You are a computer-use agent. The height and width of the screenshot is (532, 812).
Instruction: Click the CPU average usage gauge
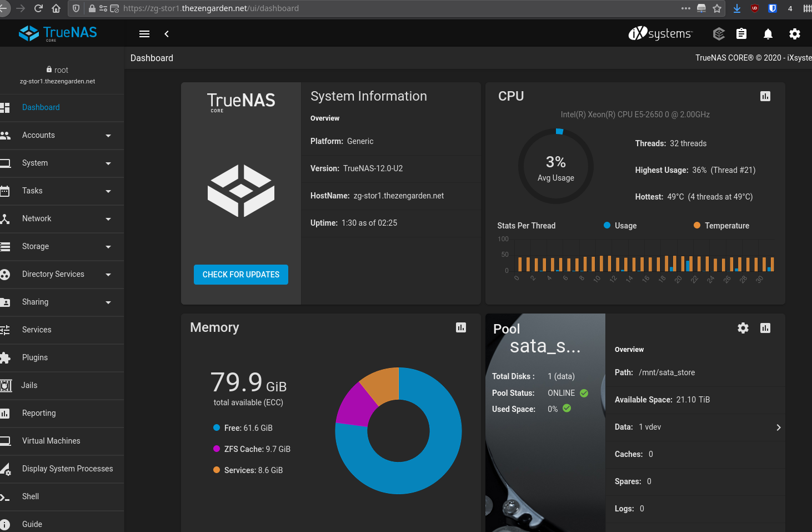tap(556, 166)
